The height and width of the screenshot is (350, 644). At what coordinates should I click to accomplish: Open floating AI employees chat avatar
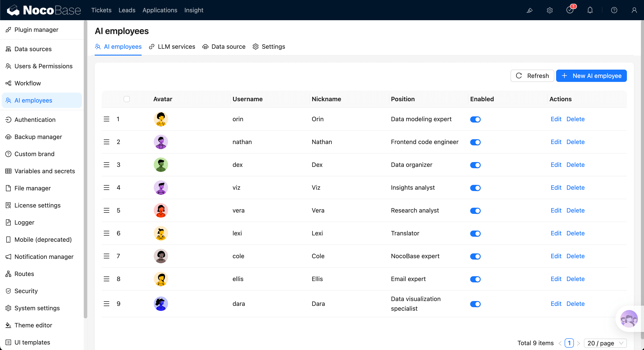pyautogui.click(x=629, y=319)
